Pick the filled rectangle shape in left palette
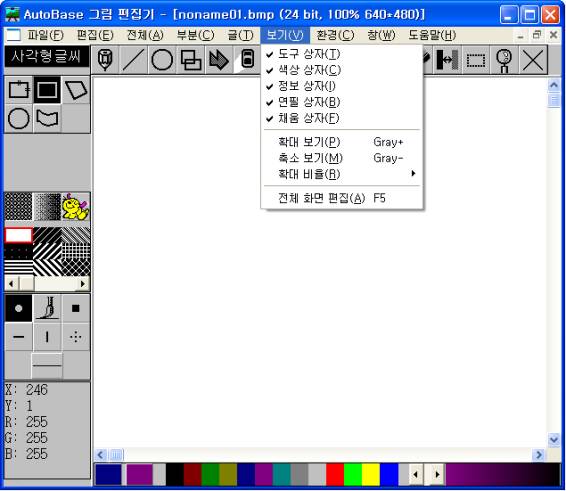This screenshot has width=566, height=491. [x=47, y=90]
